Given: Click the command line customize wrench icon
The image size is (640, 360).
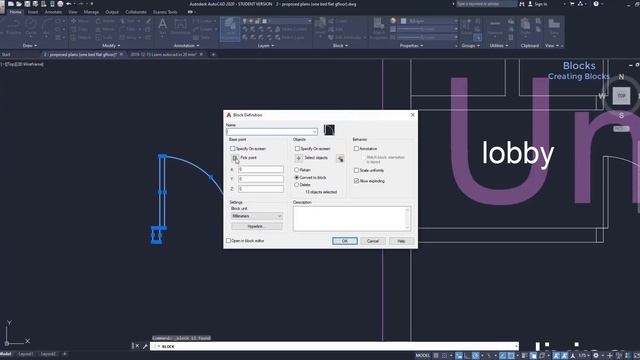Looking at the screenshot, I should point(145,347).
